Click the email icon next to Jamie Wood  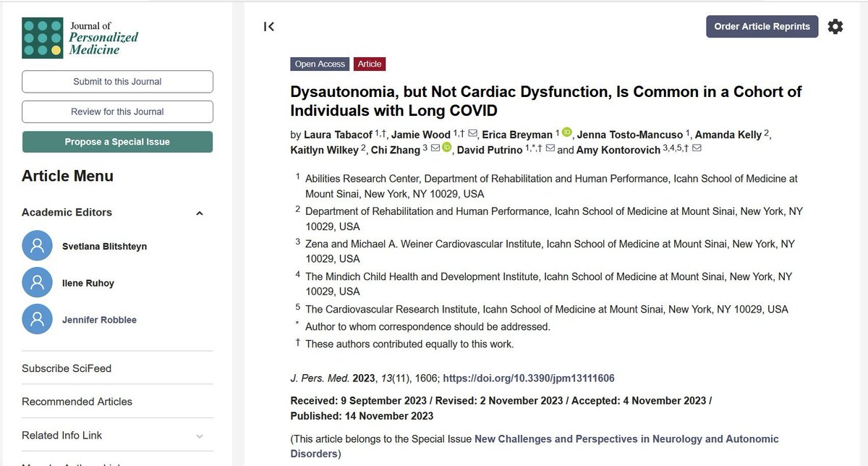tap(472, 133)
